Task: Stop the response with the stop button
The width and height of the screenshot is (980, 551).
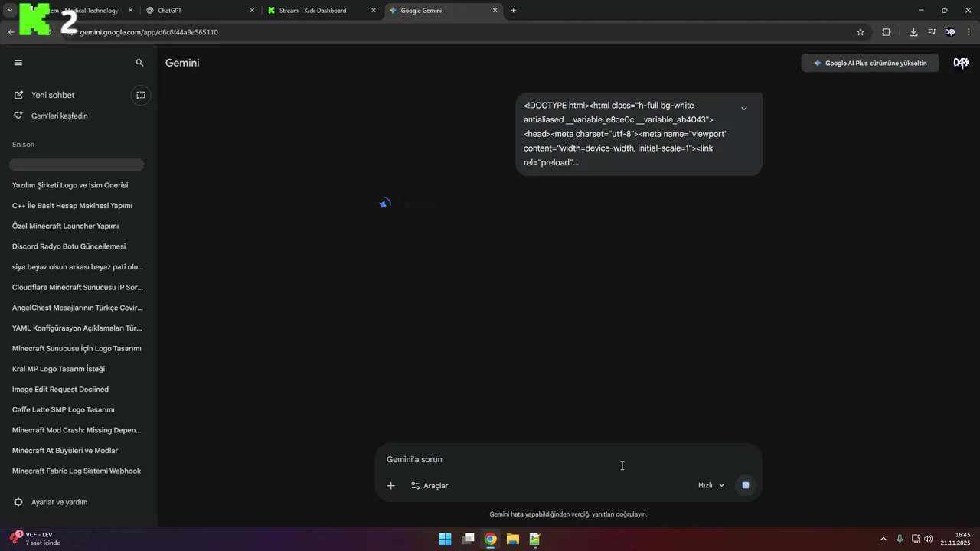Action: click(x=746, y=485)
